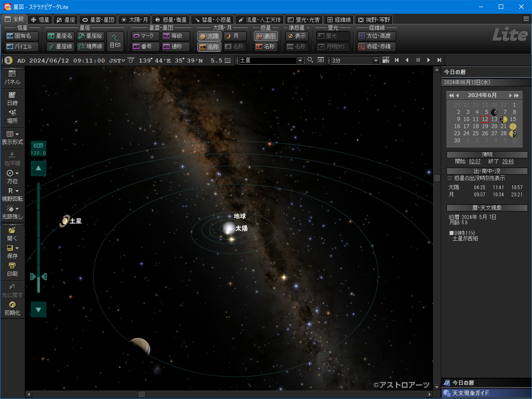Enable 惑星の出没時刻を表示 checkbox
Screen dimensions: 532x399
[x=450, y=178]
